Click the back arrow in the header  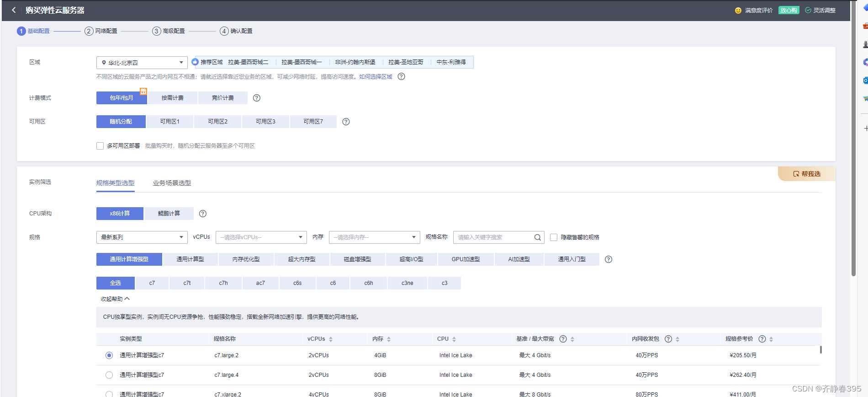tap(14, 10)
